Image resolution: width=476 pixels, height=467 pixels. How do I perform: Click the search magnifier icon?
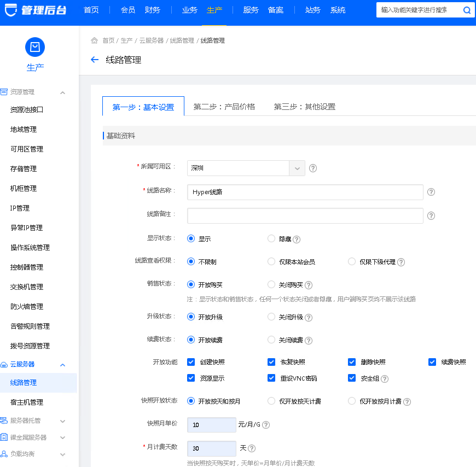pyautogui.click(x=467, y=10)
